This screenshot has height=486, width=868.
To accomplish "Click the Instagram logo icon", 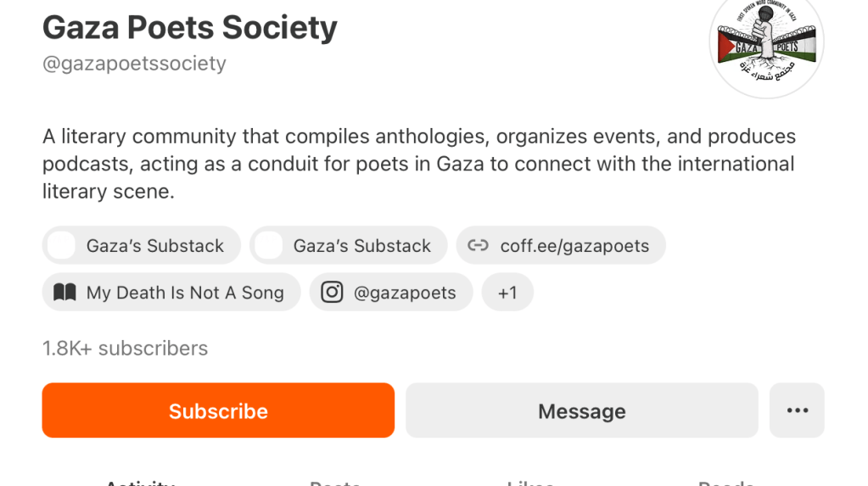I will tap(332, 293).
